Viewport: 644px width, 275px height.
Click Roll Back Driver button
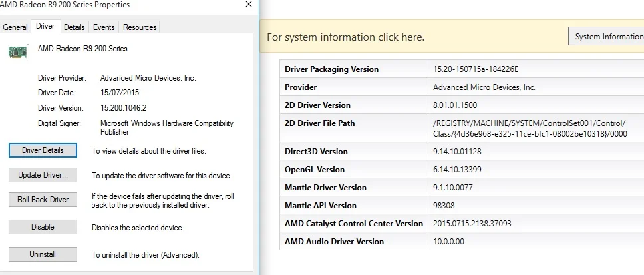point(43,200)
